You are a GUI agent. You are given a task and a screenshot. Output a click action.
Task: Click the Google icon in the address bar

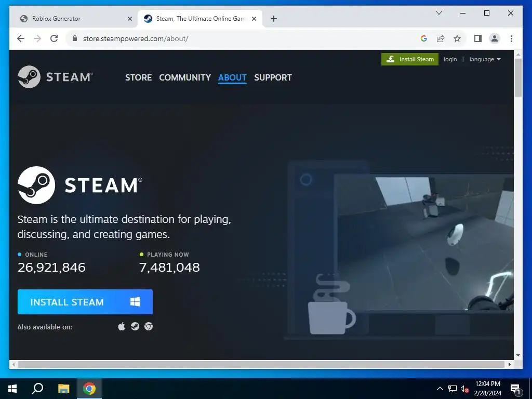[423, 38]
